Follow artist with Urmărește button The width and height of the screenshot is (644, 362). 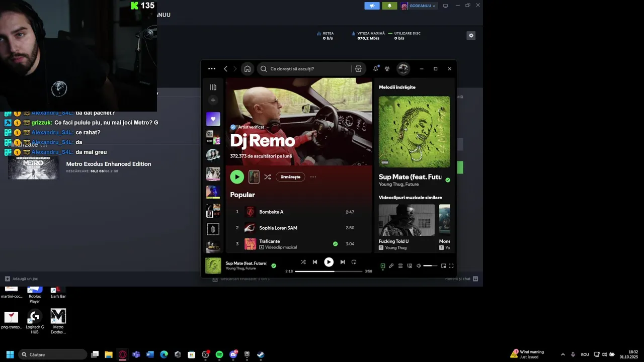point(290,177)
